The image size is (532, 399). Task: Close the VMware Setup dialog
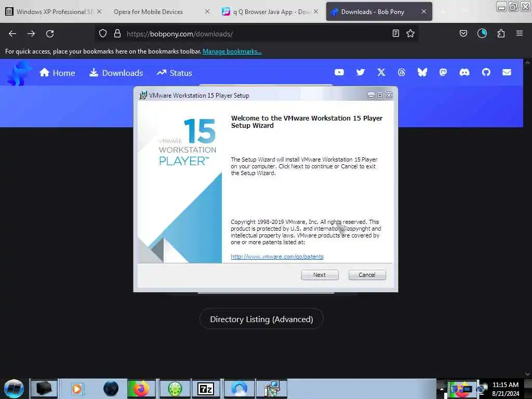tap(389, 96)
